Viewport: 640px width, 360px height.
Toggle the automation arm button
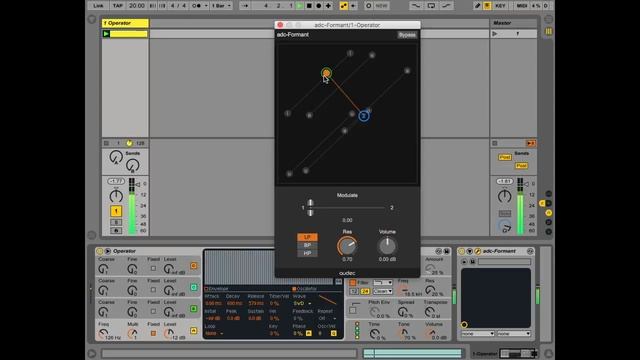344,6
